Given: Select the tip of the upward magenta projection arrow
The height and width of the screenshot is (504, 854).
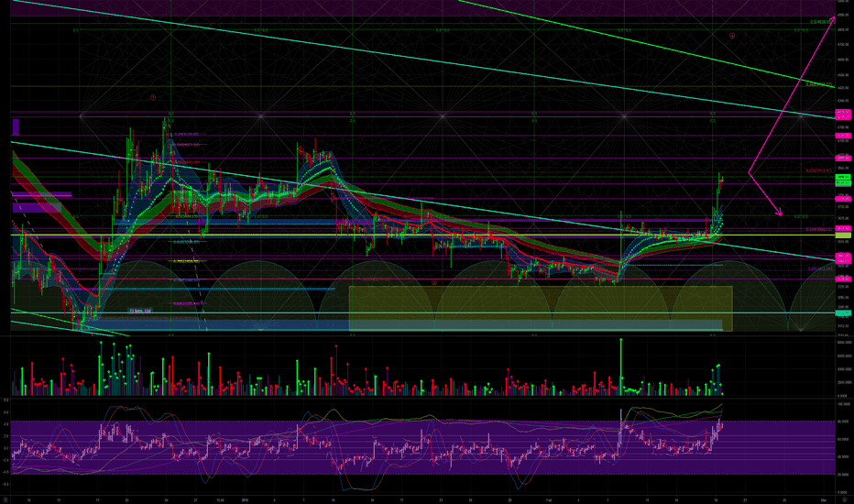Looking at the screenshot, I should pyautogui.click(x=834, y=17).
